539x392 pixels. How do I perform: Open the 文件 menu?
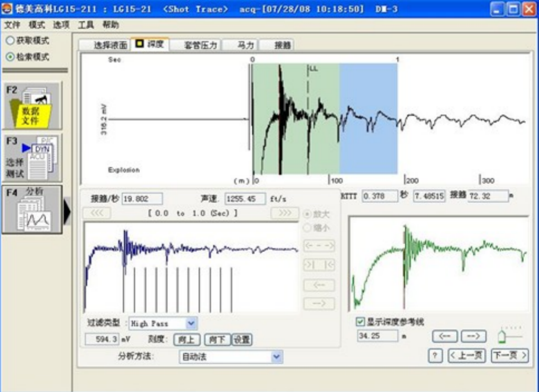12,25
